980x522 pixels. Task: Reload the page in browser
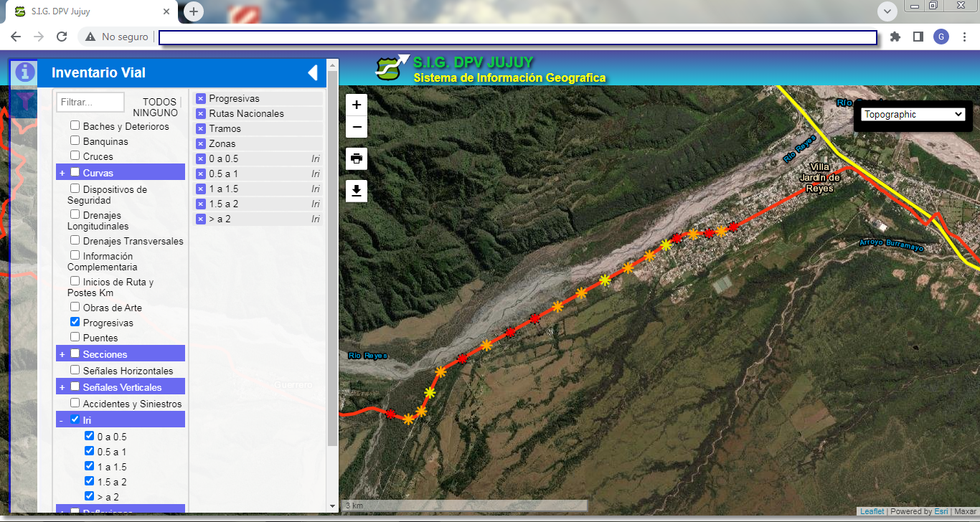(62, 37)
